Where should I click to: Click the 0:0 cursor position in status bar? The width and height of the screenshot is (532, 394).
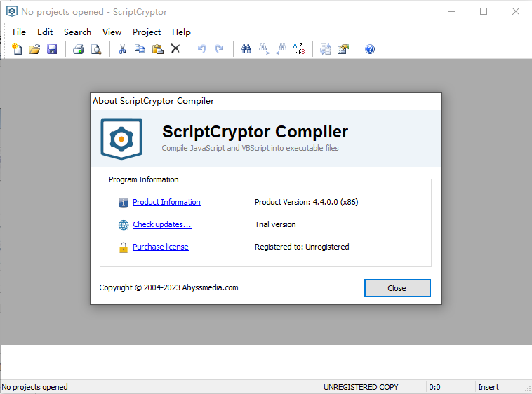(x=434, y=387)
